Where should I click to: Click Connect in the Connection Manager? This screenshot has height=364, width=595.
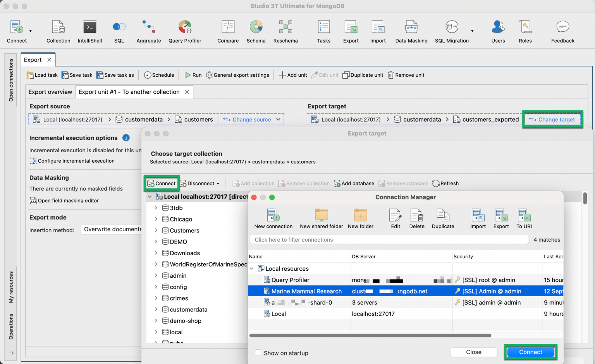530,352
